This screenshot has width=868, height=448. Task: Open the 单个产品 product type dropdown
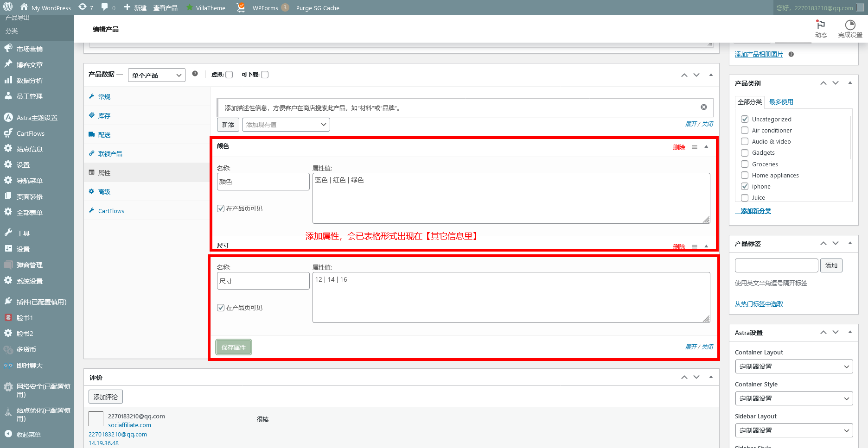[x=157, y=75]
